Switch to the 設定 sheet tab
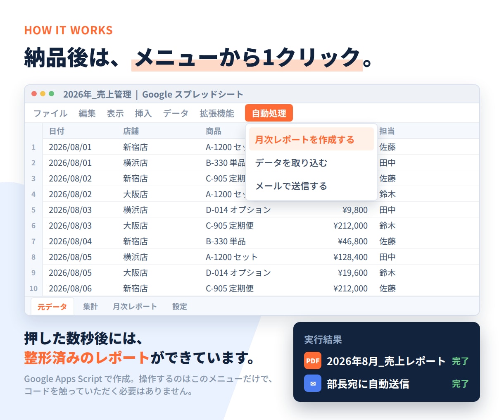The width and height of the screenshot is (504, 420). (x=180, y=306)
